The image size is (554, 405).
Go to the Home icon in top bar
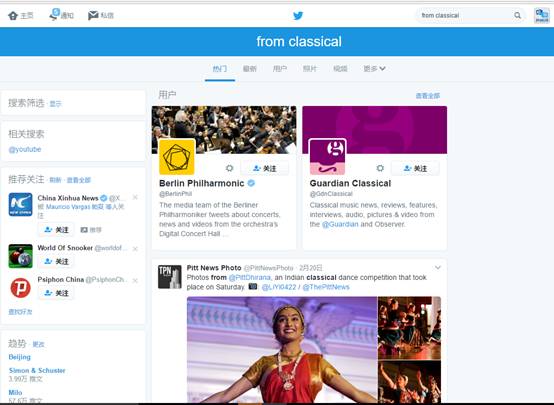click(x=13, y=16)
